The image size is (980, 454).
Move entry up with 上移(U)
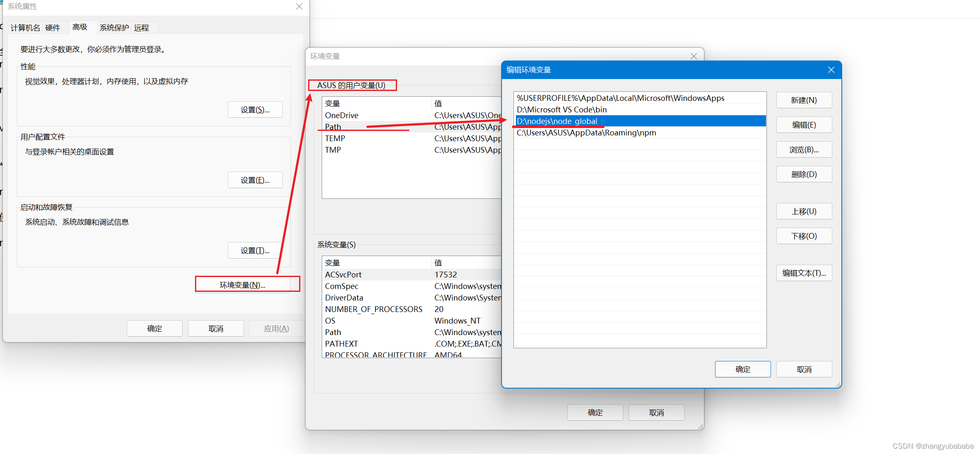804,212
